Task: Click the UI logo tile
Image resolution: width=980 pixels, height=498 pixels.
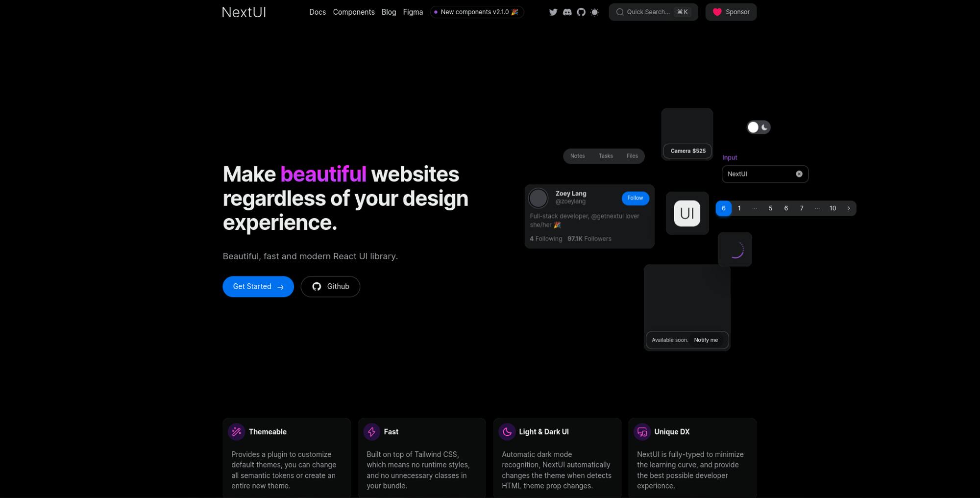Action: [x=687, y=213]
